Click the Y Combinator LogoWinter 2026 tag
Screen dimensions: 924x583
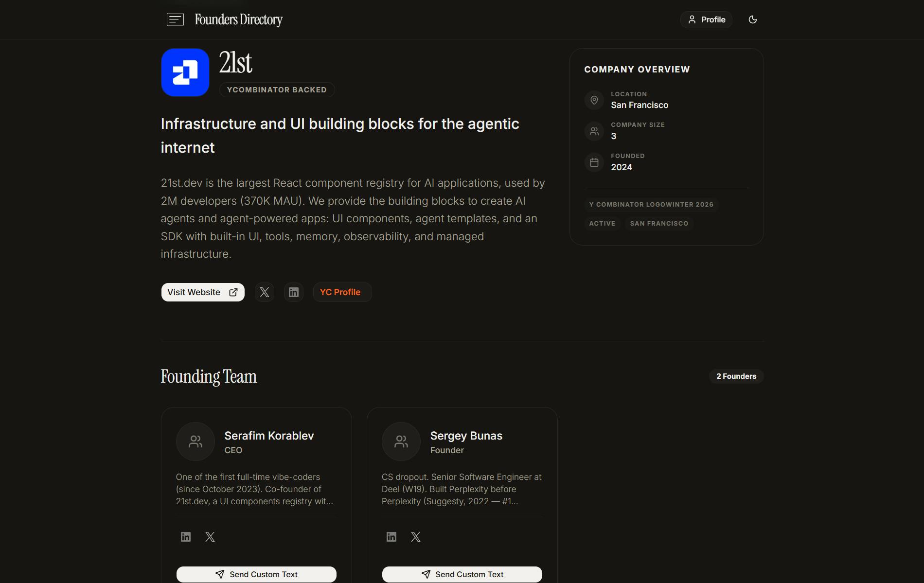point(651,205)
